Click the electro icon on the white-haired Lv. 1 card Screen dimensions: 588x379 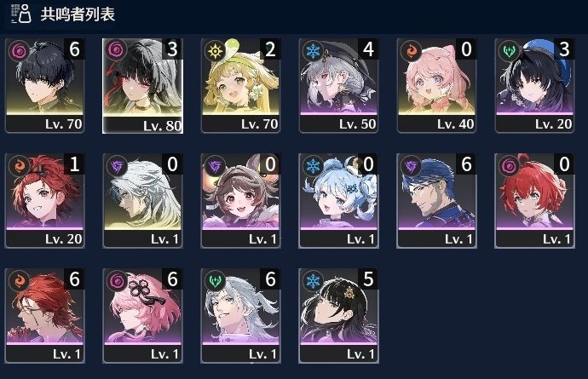click(x=117, y=165)
